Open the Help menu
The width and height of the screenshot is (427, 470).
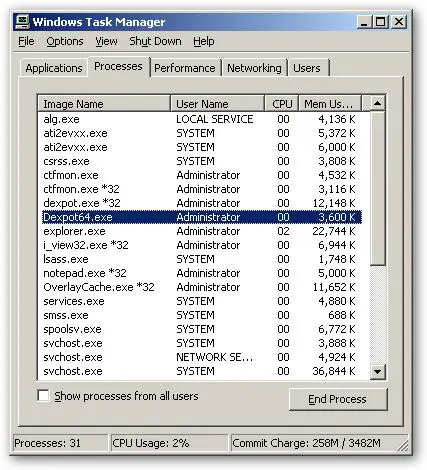[x=204, y=41]
